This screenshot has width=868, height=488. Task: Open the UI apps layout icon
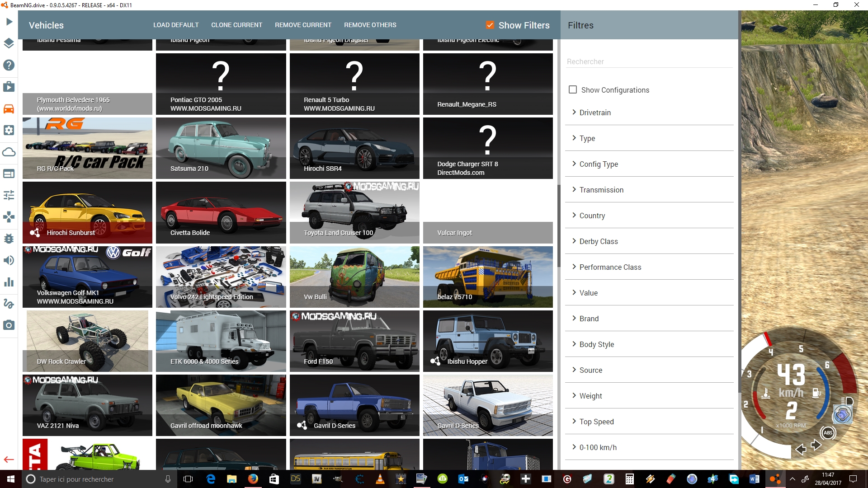9,174
